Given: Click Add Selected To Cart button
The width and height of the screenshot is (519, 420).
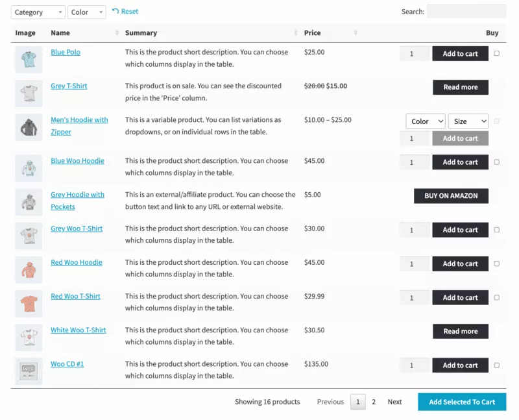Looking at the screenshot, I should 462,402.
